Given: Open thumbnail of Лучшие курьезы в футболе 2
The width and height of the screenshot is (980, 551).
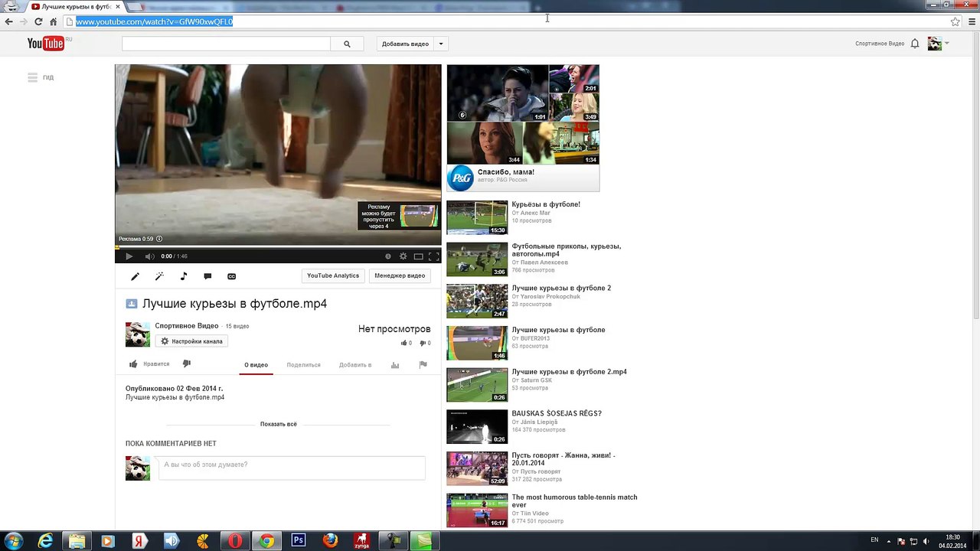Looking at the screenshot, I should point(477,302).
